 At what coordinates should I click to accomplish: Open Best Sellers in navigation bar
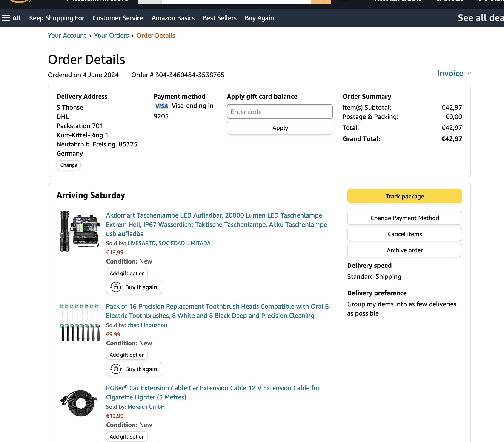tap(219, 18)
